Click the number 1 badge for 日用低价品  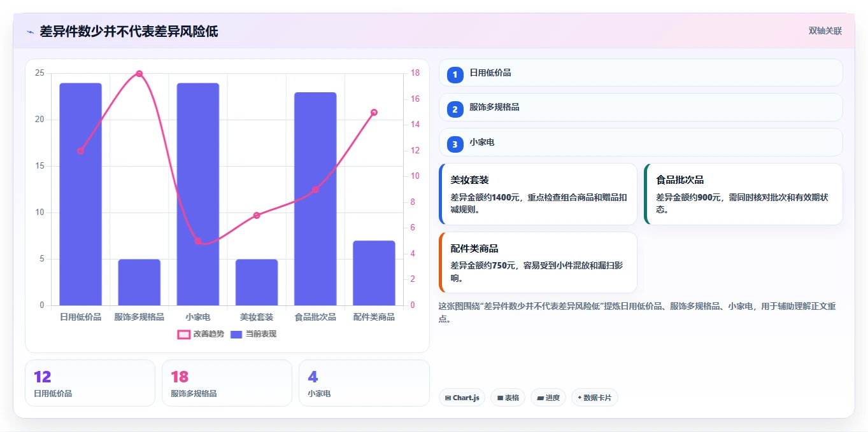[x=455, y=75]
